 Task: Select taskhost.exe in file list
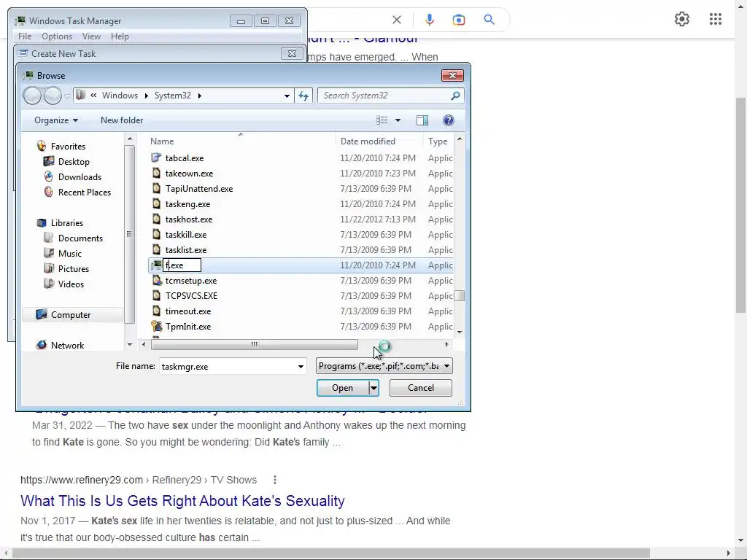click(x=189, y=219)
